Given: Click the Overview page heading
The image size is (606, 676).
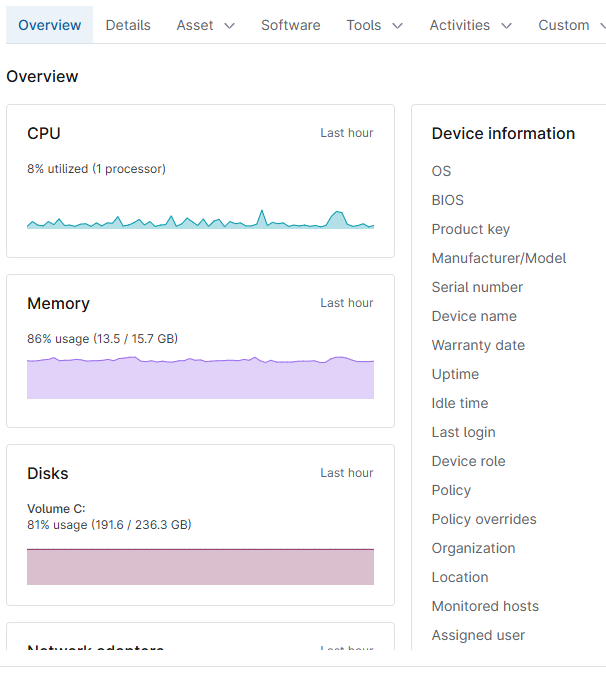Looking at the screenshot, I should coord(42,76).
